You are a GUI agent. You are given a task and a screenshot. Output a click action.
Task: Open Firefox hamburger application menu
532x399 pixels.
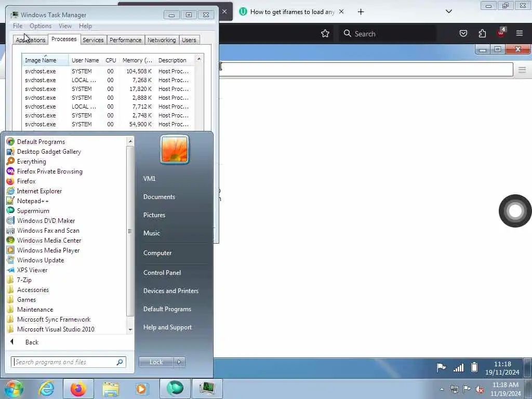520,33
